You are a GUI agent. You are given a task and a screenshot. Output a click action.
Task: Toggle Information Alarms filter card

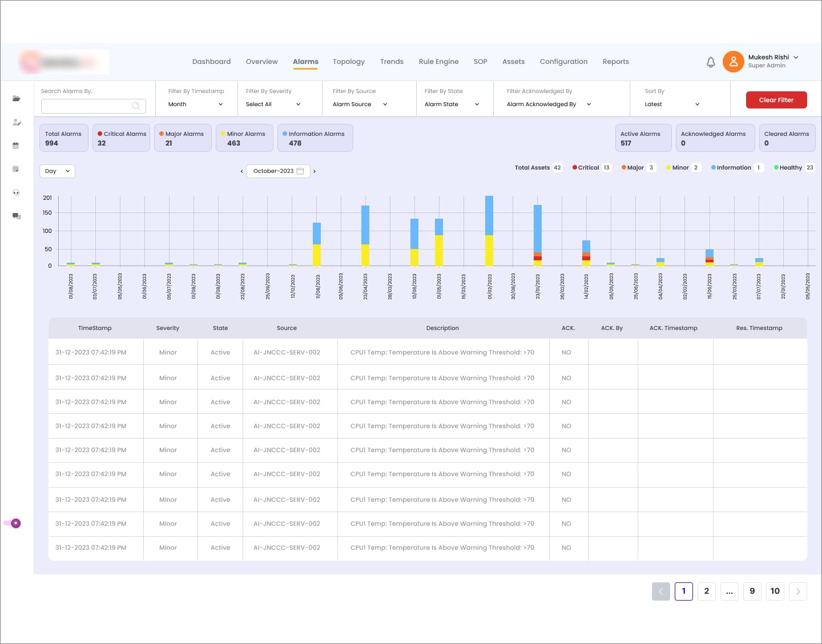click(x=315, y=138)
